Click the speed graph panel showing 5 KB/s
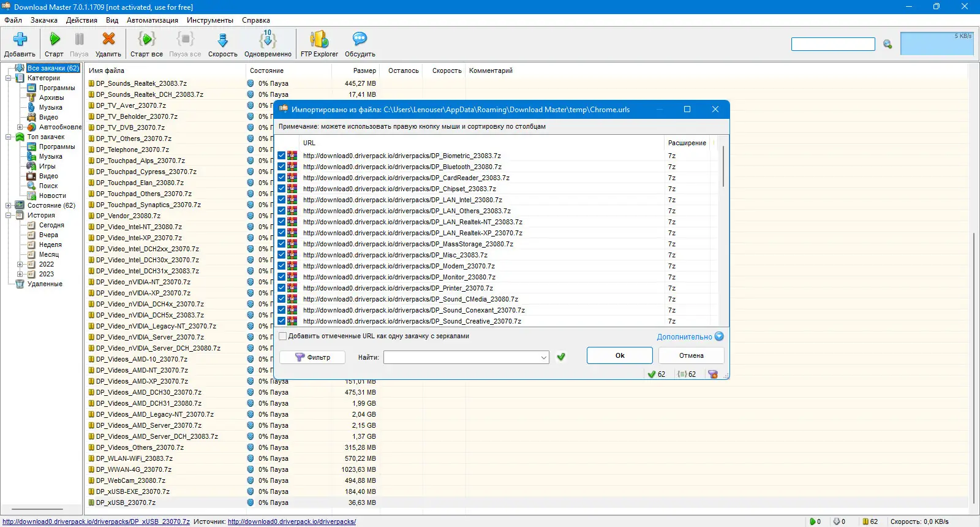The width and height of the screenshot is (980, 527). [x=937, y=44]
